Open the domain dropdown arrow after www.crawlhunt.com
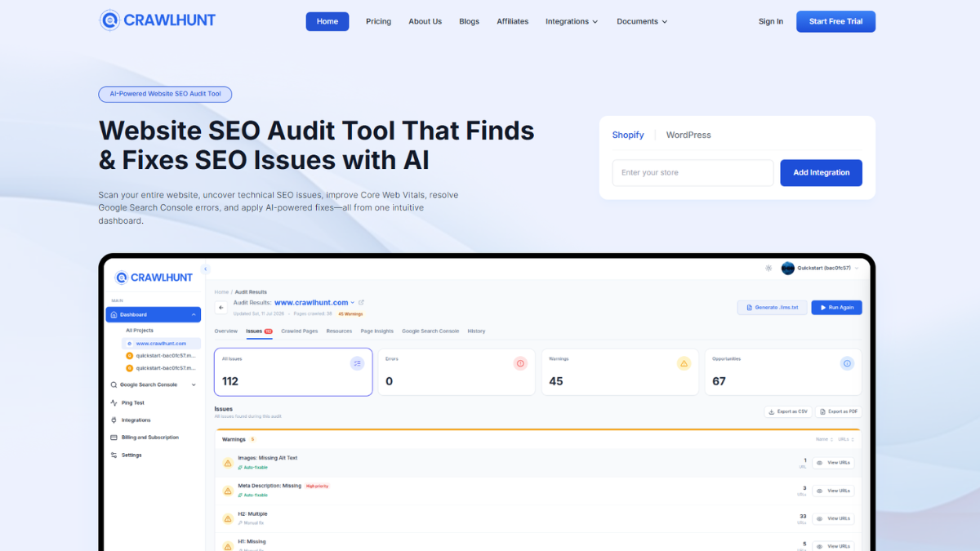The image size is (980, 551). [353, 303]
